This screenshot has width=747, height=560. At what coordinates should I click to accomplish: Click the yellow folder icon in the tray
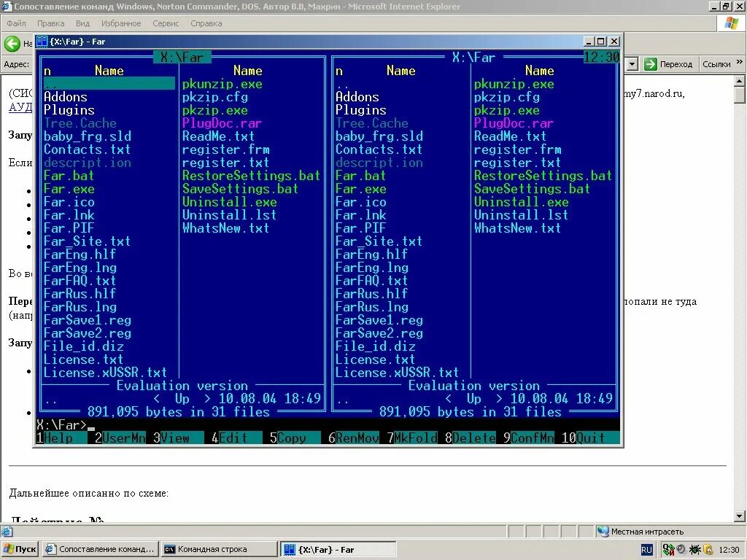coord(707,550)
